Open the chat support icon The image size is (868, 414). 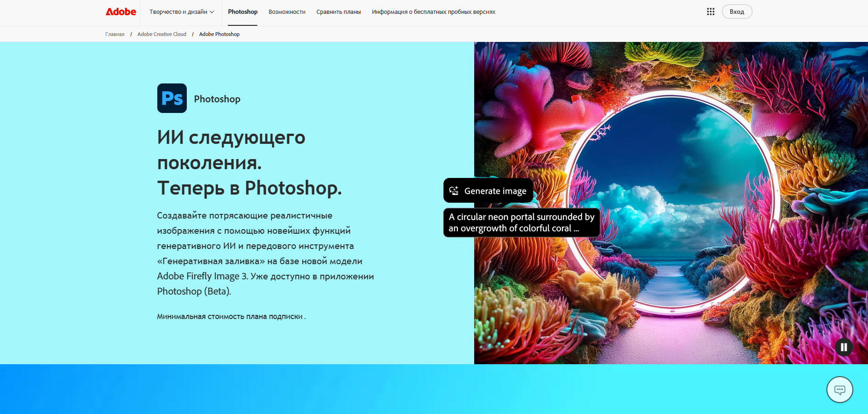point(839,390)
